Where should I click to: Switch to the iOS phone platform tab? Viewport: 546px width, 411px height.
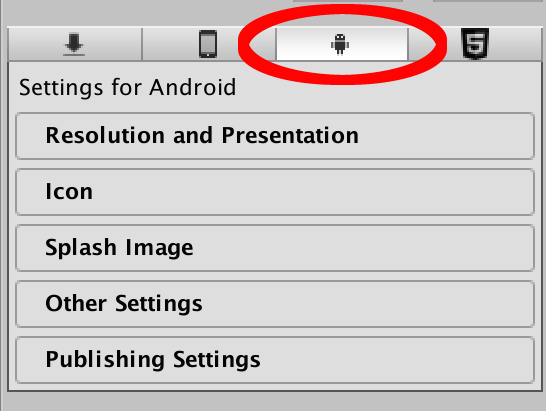[x=209, y=44]
